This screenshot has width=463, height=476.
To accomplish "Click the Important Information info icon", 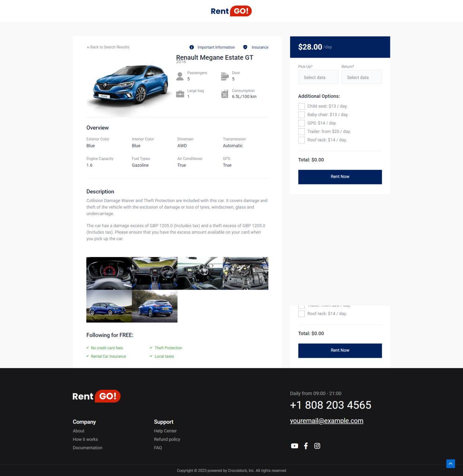I will point(192,47).
